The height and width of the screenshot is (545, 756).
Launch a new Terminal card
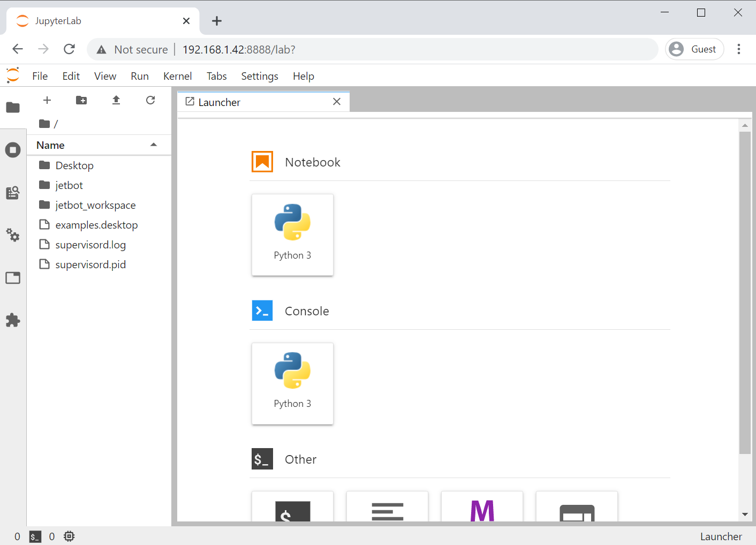(292, 506)
